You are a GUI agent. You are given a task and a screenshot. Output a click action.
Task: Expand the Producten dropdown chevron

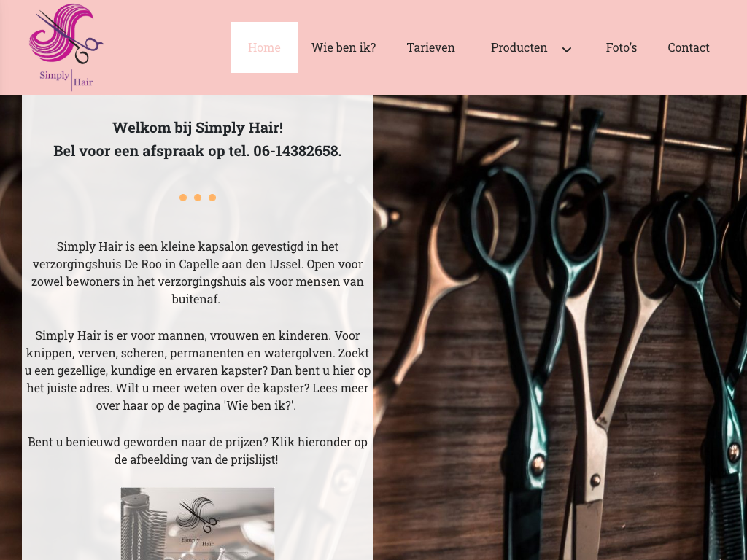(x=566, y=50)
